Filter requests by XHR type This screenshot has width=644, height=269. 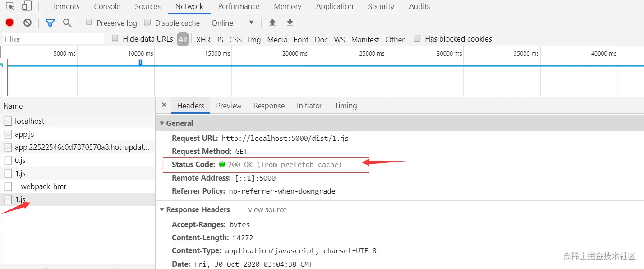click(x=203, y=40)
